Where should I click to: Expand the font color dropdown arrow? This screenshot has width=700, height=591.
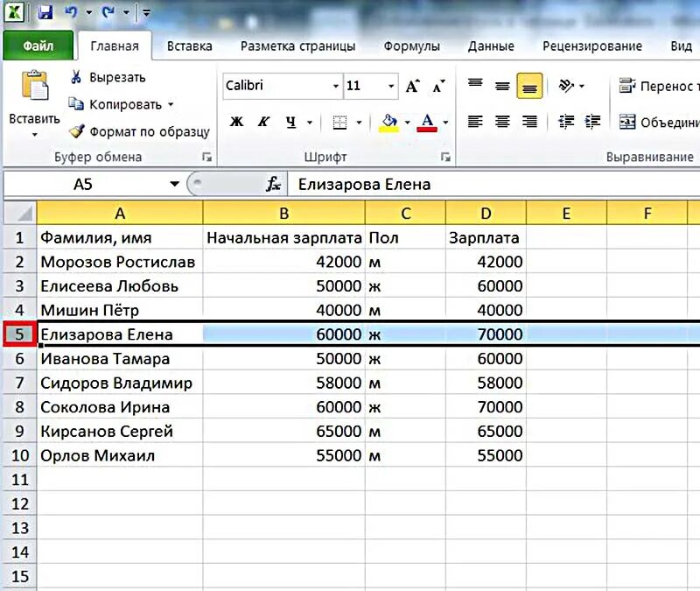point(445,122)
